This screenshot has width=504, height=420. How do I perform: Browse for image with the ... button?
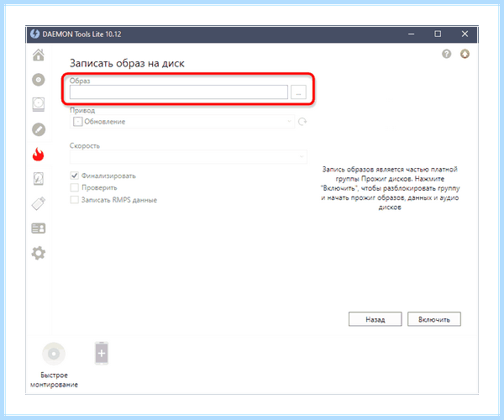(298, 92)
